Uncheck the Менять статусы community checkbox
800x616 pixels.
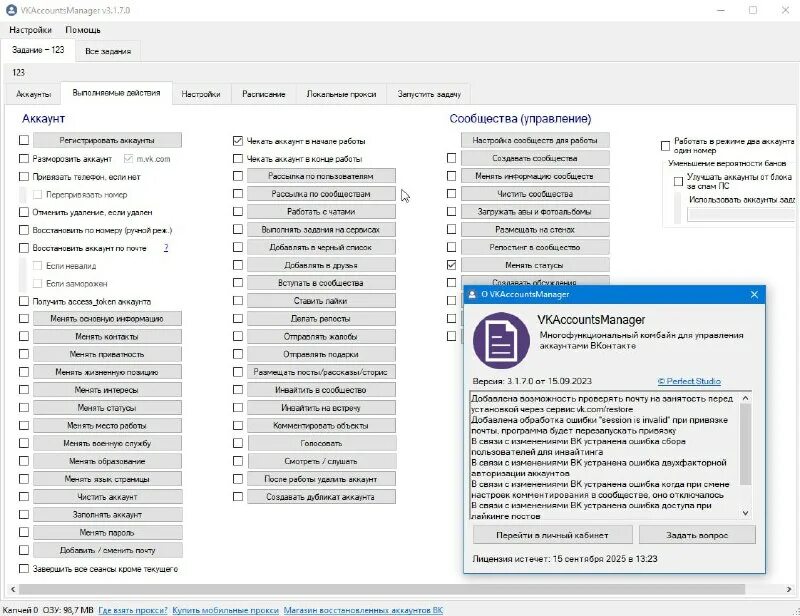click(x=452, y=265)
